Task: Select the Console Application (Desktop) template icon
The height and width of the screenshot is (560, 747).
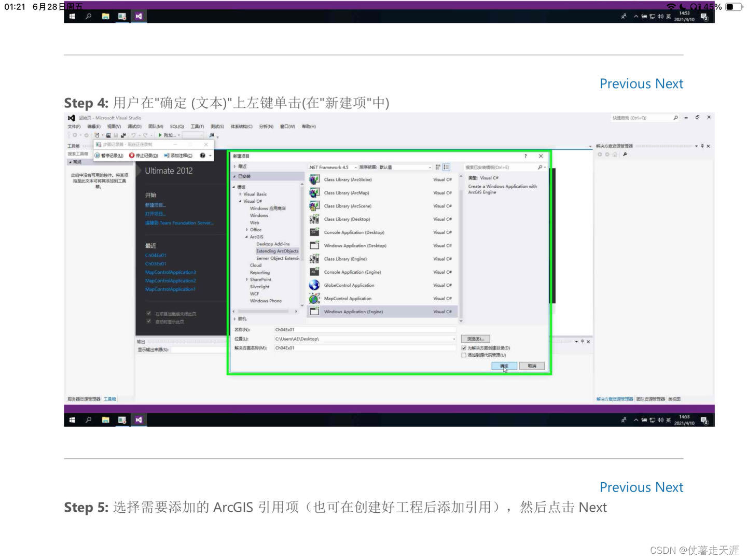Action: (x=314, y=232)
